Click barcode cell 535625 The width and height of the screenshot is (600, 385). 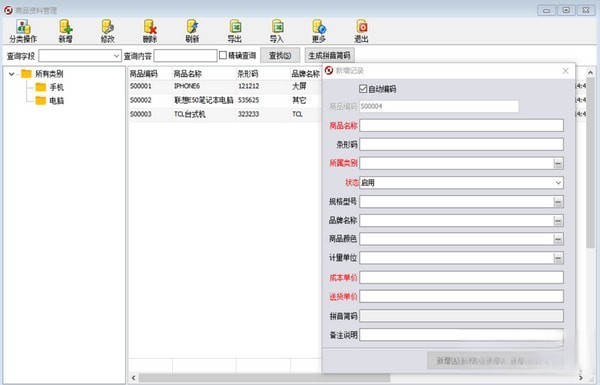tap(249, 100)
